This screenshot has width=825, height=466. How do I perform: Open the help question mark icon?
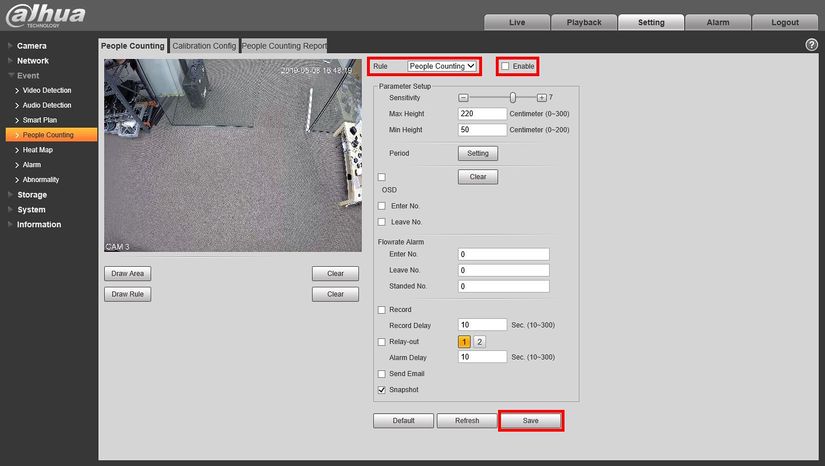(x=811, y=45)
